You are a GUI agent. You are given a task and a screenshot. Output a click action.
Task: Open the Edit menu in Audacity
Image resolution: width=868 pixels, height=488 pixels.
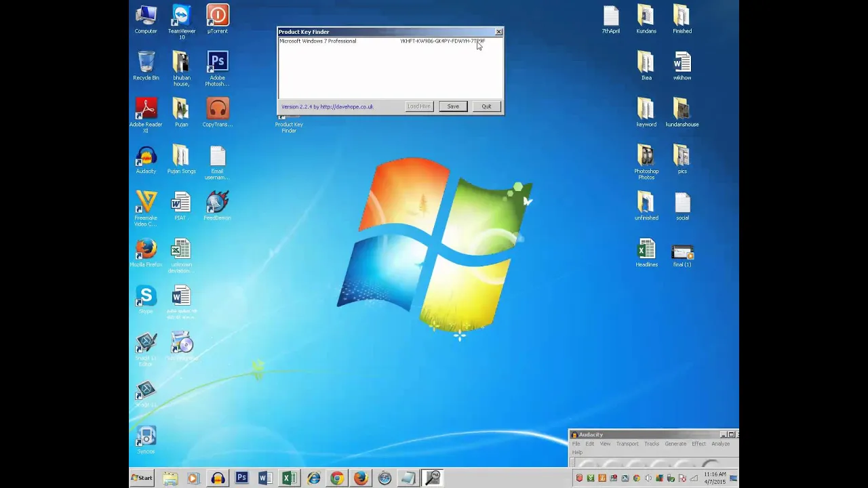(x=590, y=444)
